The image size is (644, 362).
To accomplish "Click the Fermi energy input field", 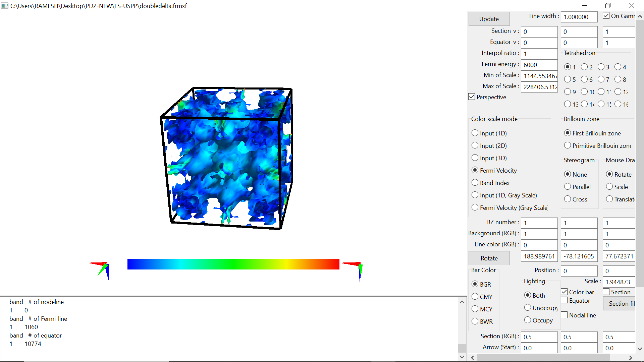I will tap(539, 65).
